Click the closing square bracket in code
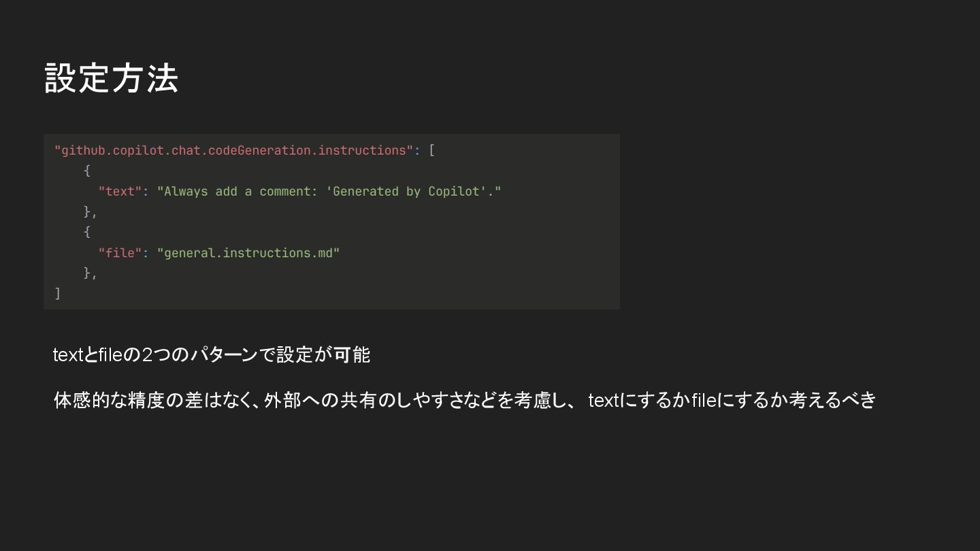The width and height of the screenshot is (980, 551). point(58,293)
